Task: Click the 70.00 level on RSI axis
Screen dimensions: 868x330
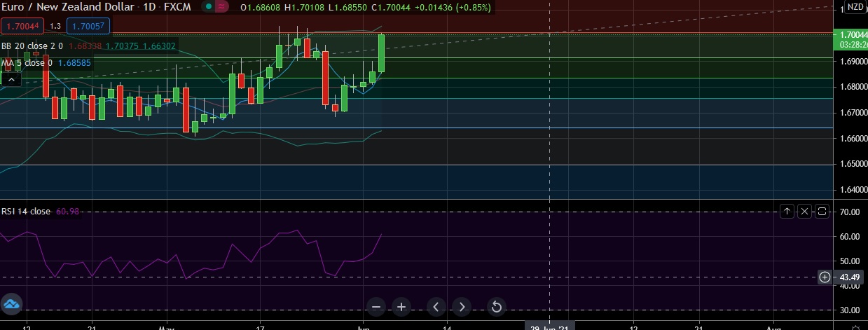Action: [850, 211]
